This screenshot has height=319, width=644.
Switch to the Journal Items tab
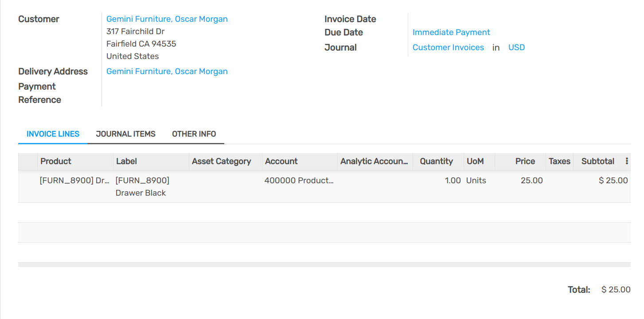point(125,134)
